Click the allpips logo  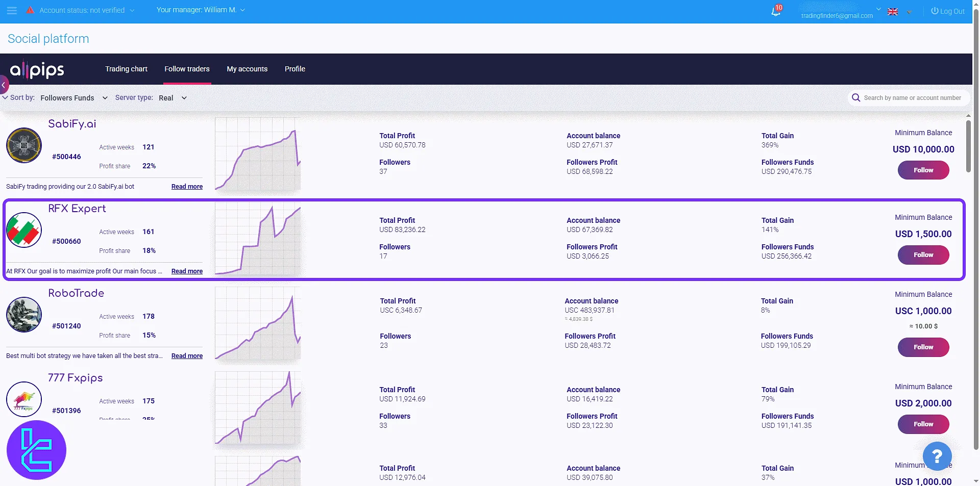[x=37, y=69]
